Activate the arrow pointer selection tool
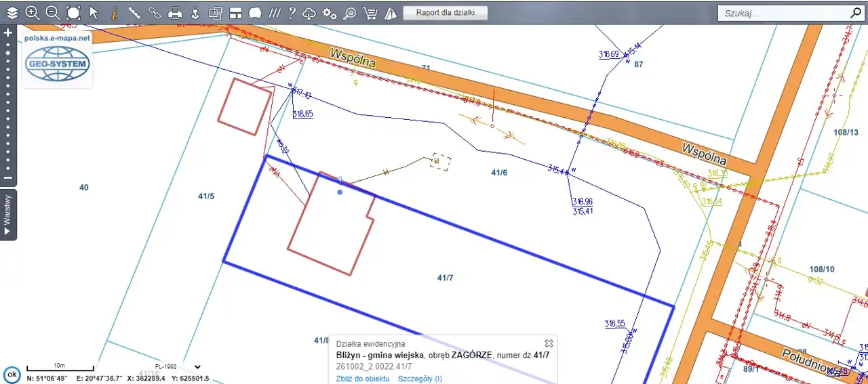The width and height of the screenshot is (868, 384). click(94, 13)
